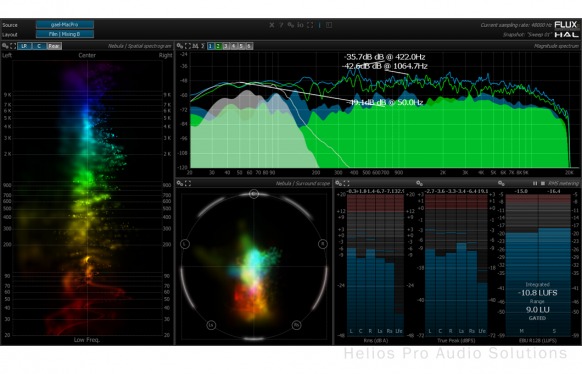Click the Center label above spectrogram
Screen dimensions: 582x374
[87, 55]
